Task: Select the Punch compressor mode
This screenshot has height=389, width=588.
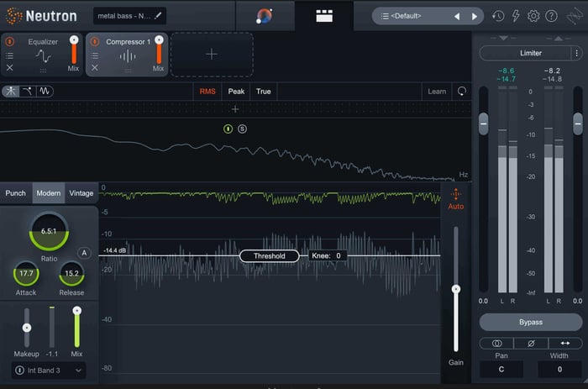Action: pos(16,193)
